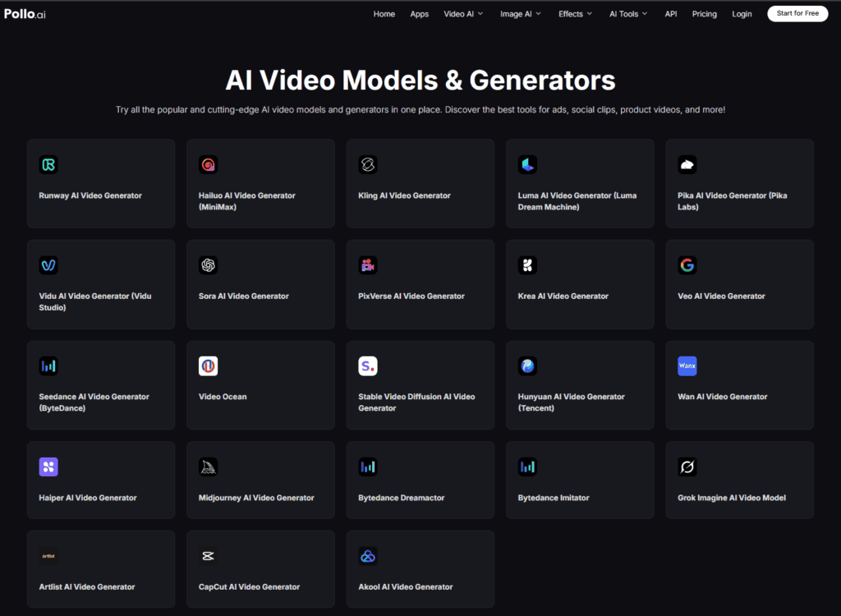
Task: Click the Grok Imagine logo icon
Action: coord(687,467)
